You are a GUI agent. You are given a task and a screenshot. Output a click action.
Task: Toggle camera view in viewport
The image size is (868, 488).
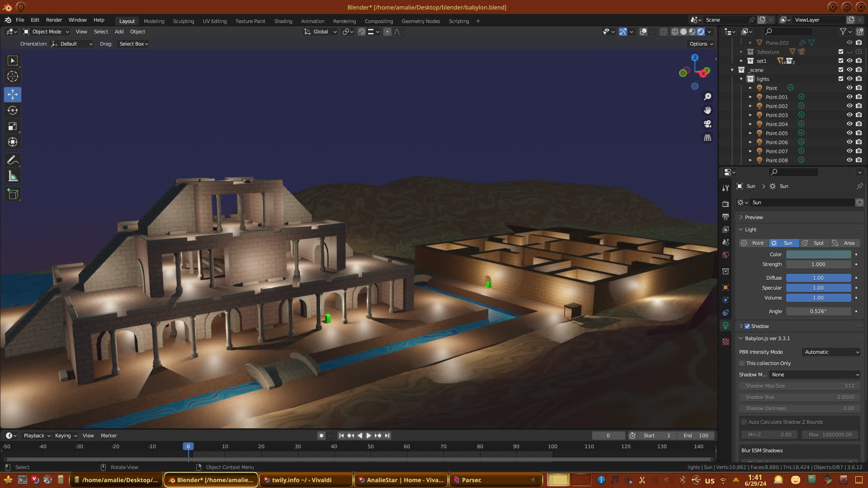click(708, 124)
